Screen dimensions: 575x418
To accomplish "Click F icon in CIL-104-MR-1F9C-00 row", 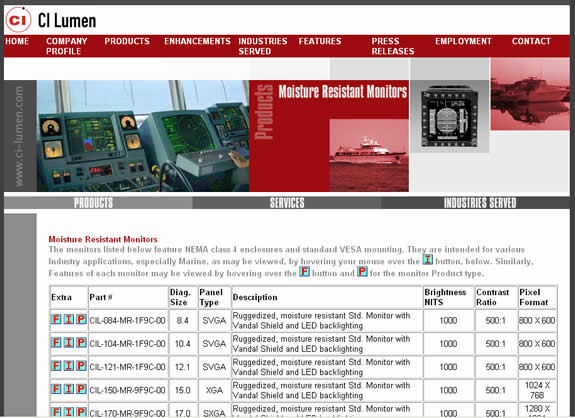I will 56,342.
